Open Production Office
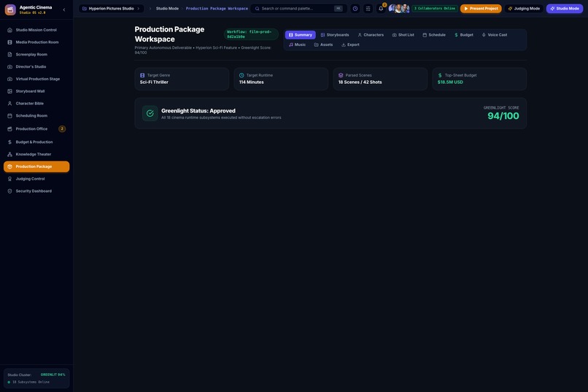Viewport: 588px width, 392px height. (36, 129)
